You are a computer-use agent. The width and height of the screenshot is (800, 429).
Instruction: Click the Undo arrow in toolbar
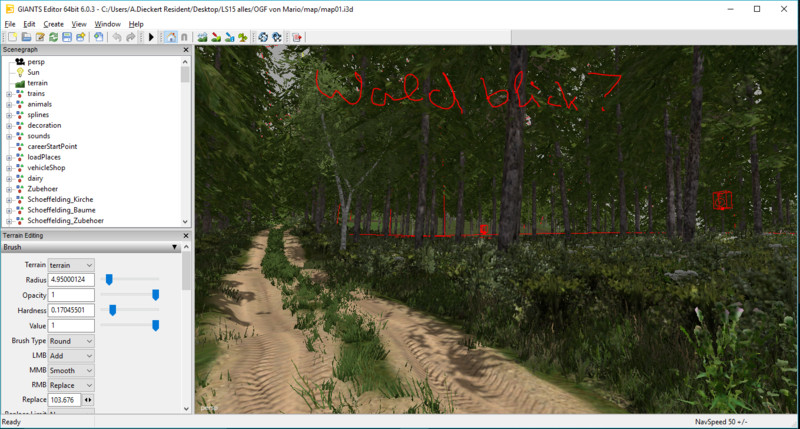117,37
